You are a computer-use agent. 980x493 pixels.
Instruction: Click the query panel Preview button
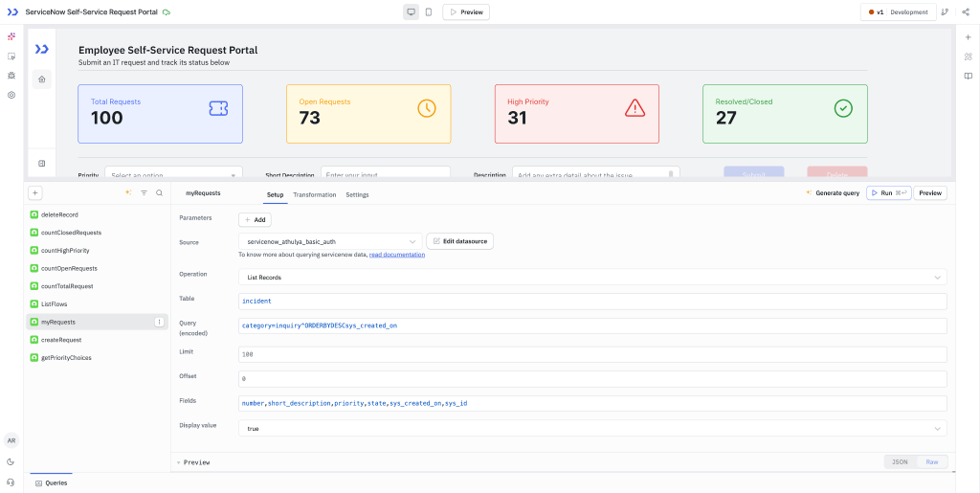coord(930,193)
